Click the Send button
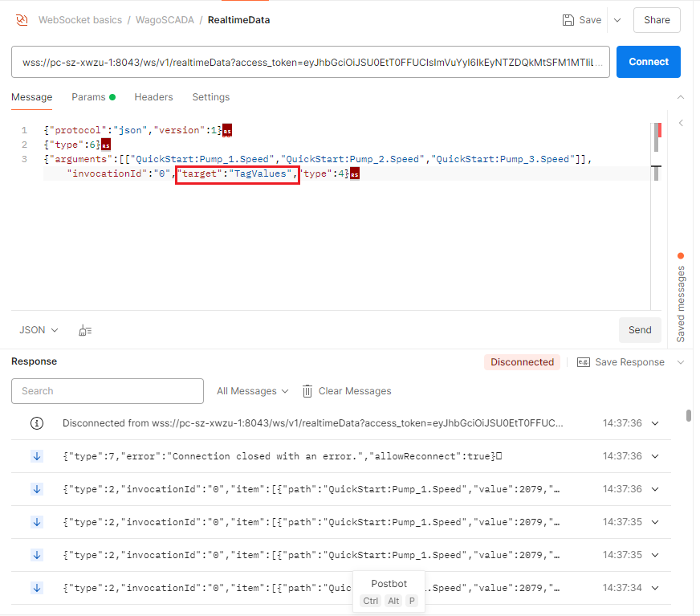 click(639, 330)
